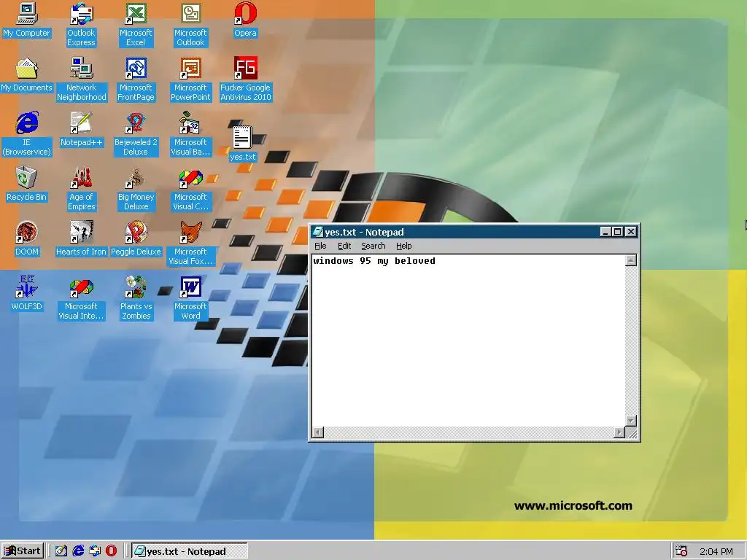Image resolution: width=747 pixels, height=560 pixels.
Task: Minimize the Notepad window
Action: tap(605, 232)
